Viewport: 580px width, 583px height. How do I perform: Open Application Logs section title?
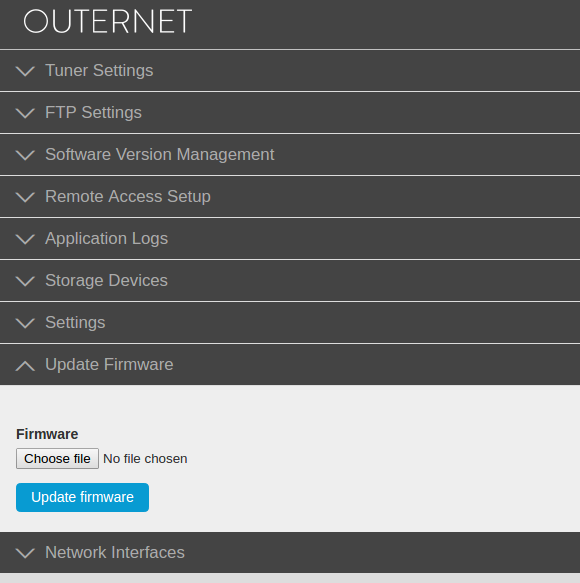pos(107,239)
